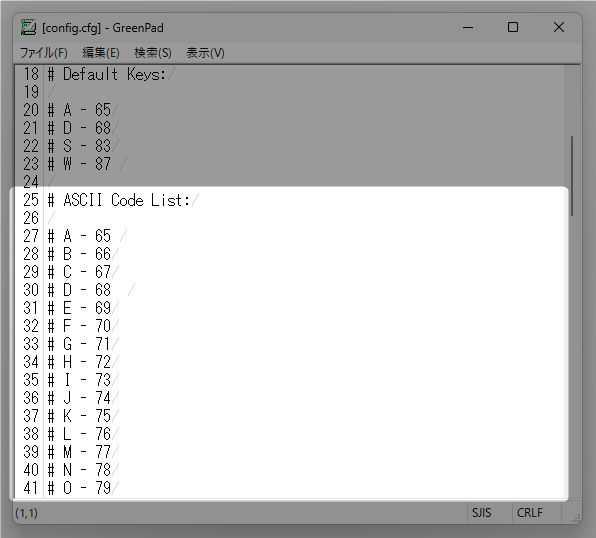Open the 検索(S) menu

click(153, 53)
